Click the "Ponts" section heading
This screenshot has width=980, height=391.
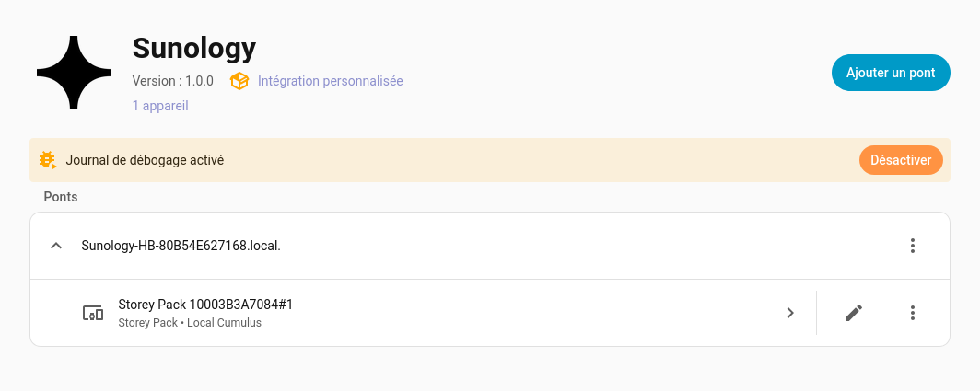coord(61,197)
